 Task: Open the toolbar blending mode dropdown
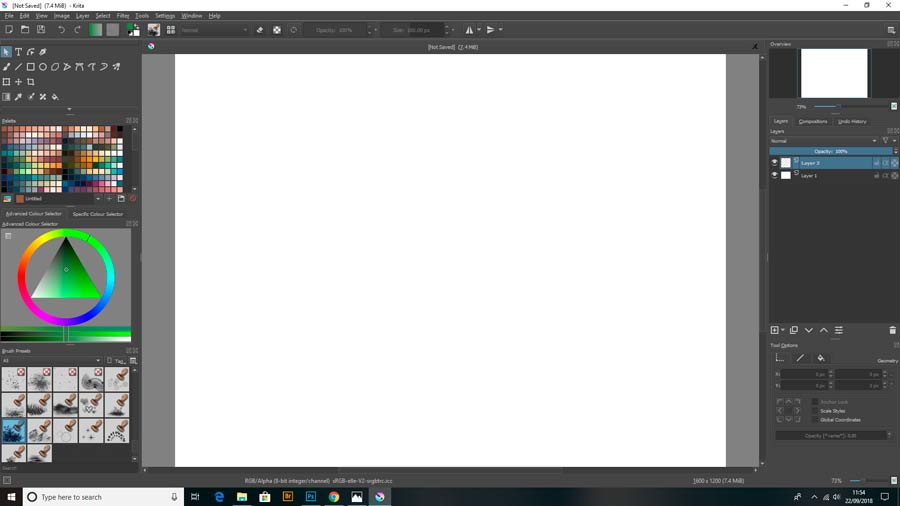click(214, 30)
